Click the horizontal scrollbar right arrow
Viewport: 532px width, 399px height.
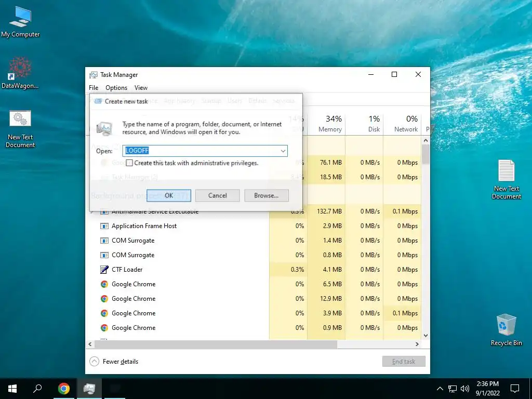pos(417,344)
